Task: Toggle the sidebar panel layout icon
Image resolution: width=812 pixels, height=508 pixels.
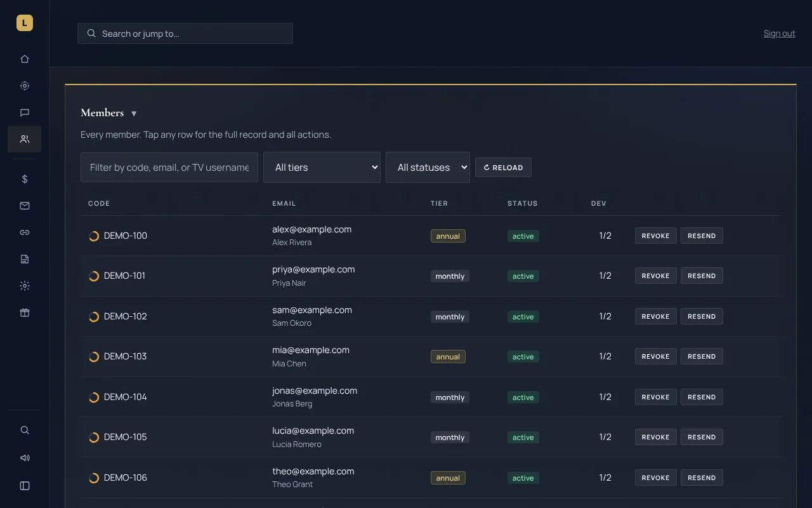Action: coord(25,486)
